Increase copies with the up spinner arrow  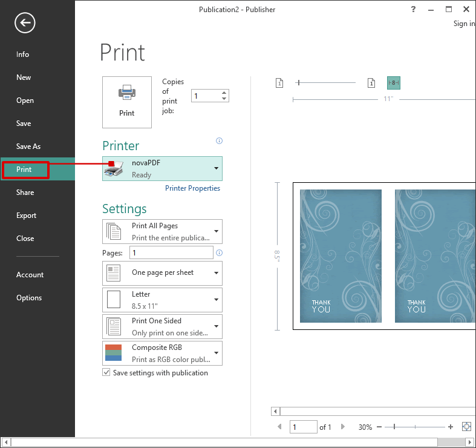tap(224, 93)
